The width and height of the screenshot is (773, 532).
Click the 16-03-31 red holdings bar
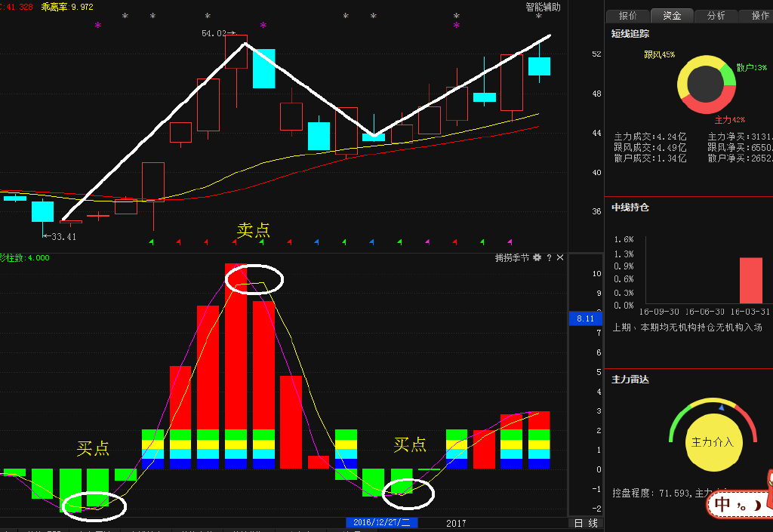750,280
